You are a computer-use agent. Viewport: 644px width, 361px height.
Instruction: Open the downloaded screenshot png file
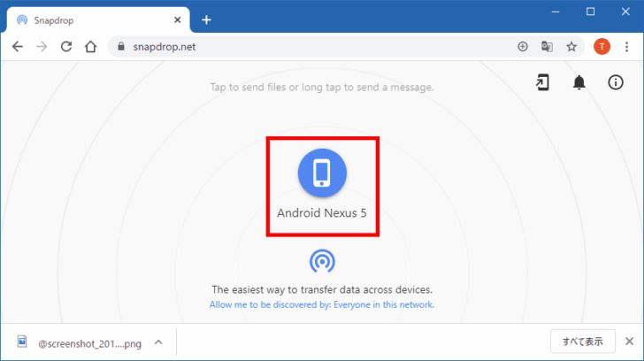pyautogui.click(x=89, y=343)
